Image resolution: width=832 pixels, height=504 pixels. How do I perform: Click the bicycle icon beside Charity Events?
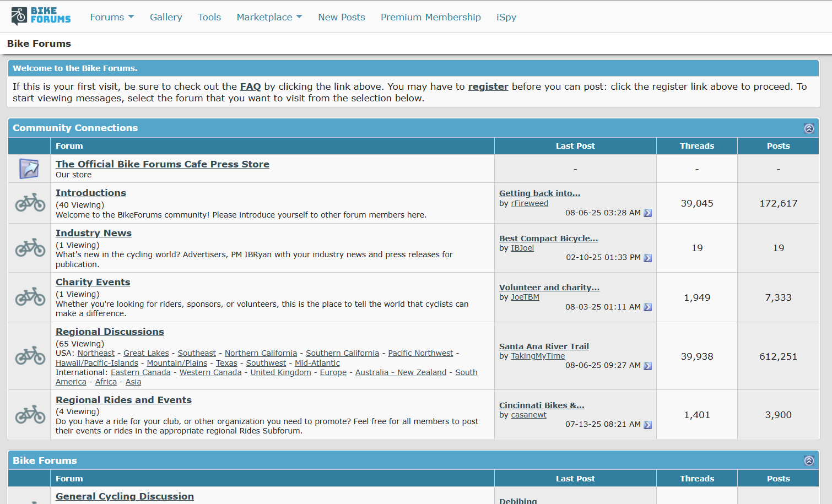coord(30,297)
